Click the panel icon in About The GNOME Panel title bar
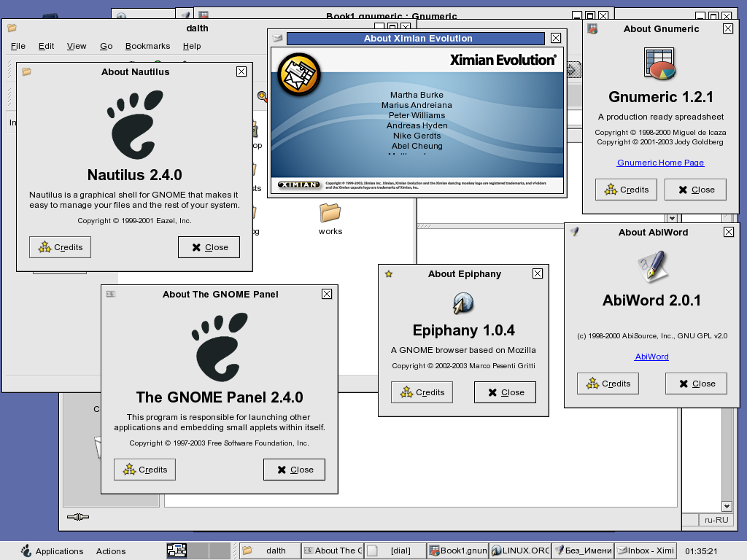 (x=111, y=295)
